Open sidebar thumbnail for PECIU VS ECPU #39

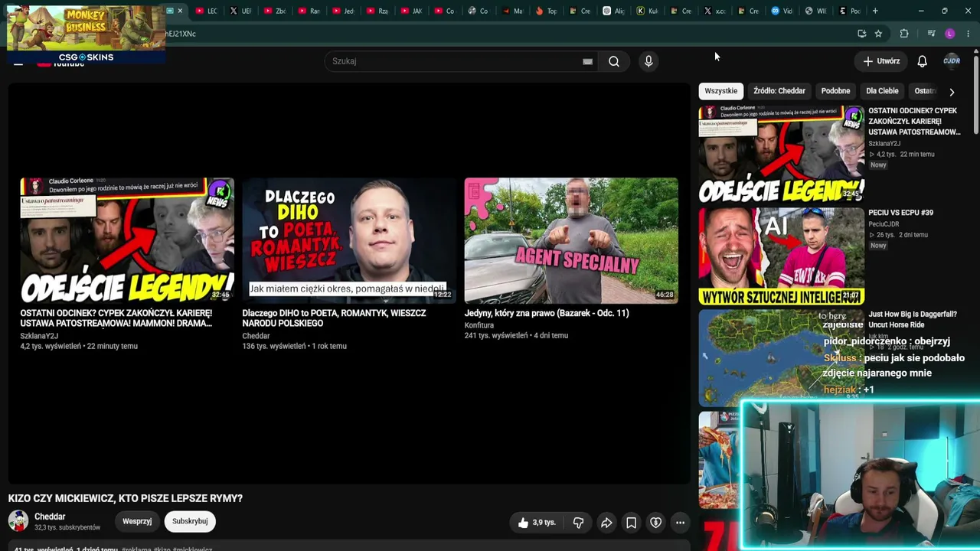(x=781, y=256)
